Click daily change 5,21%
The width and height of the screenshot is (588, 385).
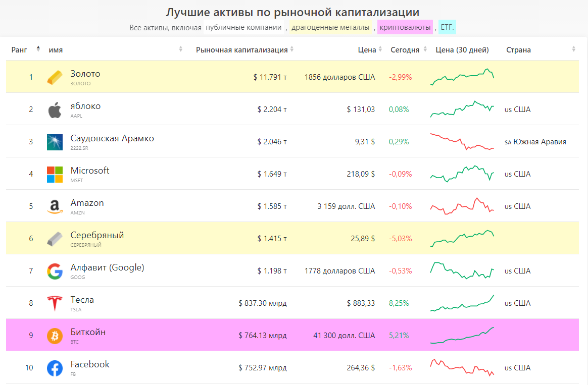coord(399,335)
